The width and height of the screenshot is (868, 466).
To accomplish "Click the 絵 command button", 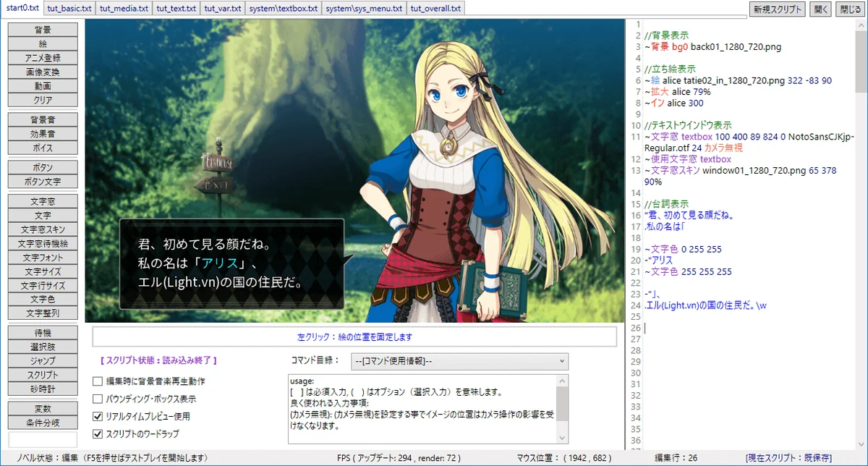I will pyautogui.click(x=43, y=44).
